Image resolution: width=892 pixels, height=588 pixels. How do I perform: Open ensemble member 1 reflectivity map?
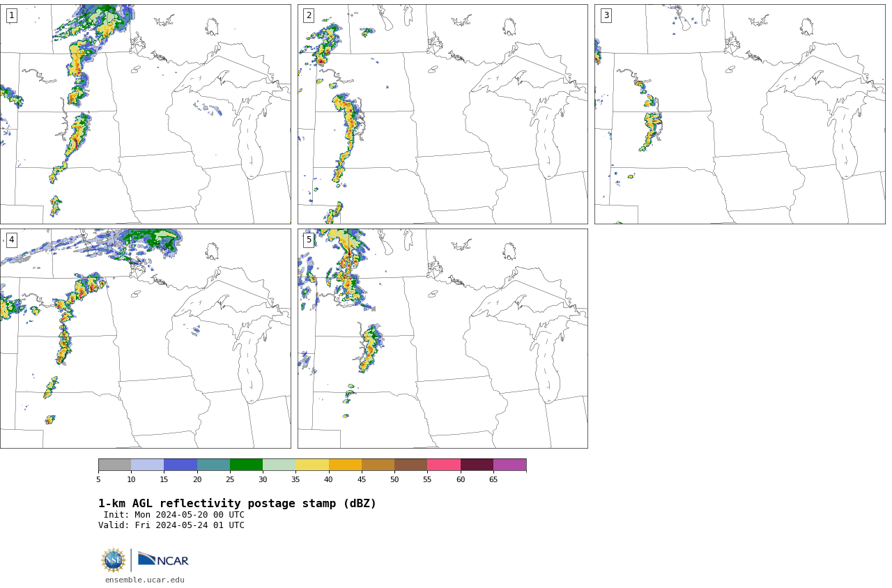click(x=145, y=114)
